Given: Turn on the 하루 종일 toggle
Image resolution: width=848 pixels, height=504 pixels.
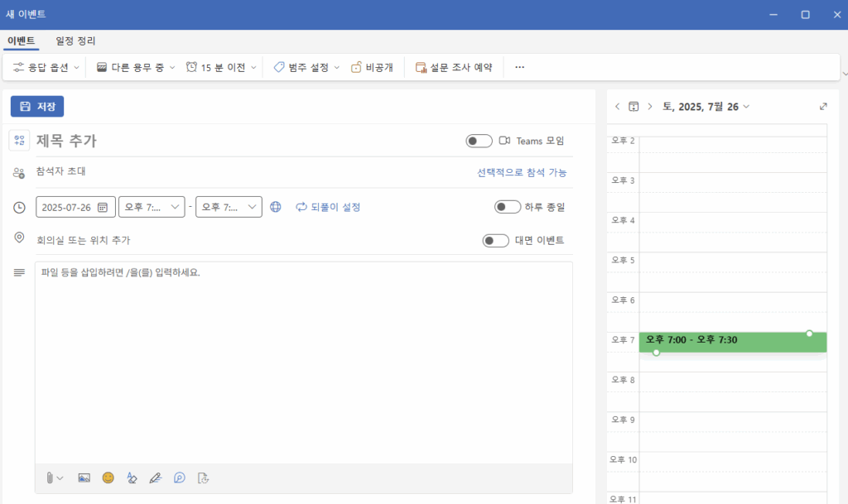Looking at the screenshot, I should [507, 207].
